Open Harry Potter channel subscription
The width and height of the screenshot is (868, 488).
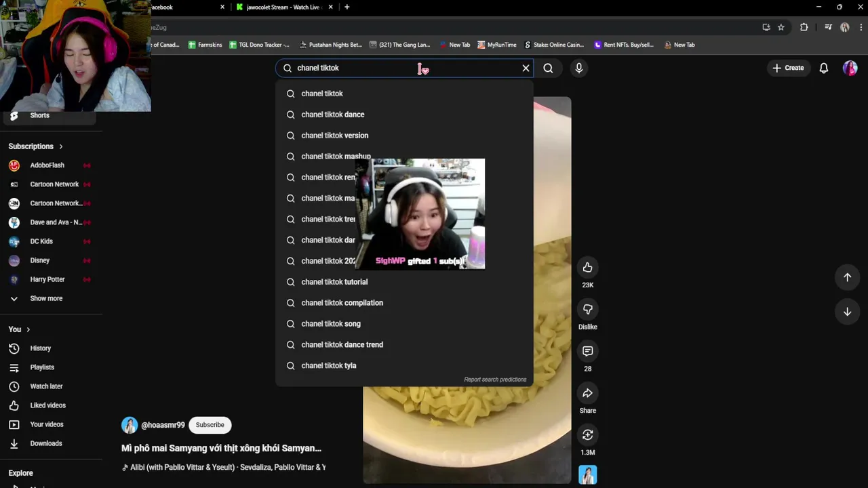coord(51,279)
